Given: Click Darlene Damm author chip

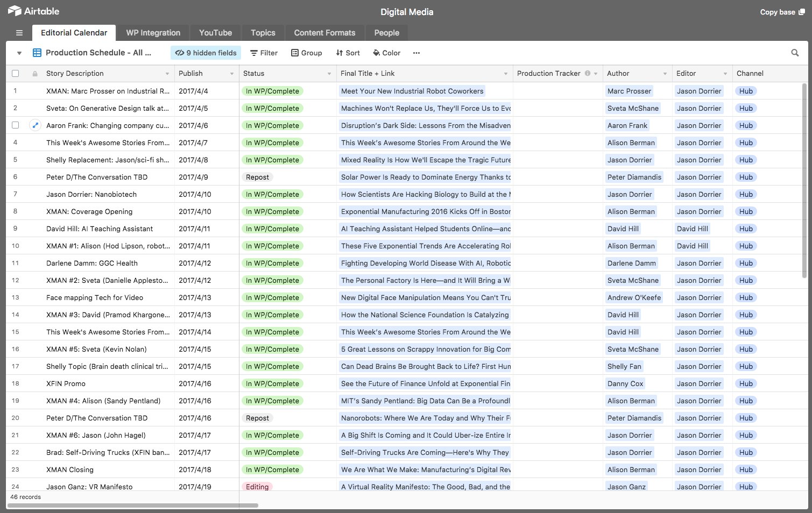Looking at the screenshot, I should pos(631,263).
